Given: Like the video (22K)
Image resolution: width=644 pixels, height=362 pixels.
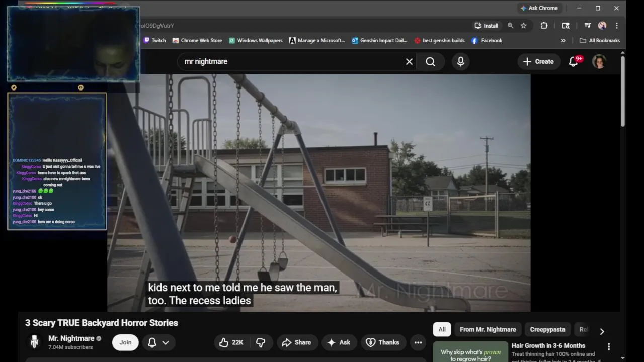Looking at the screenshot, I should 232,342.
